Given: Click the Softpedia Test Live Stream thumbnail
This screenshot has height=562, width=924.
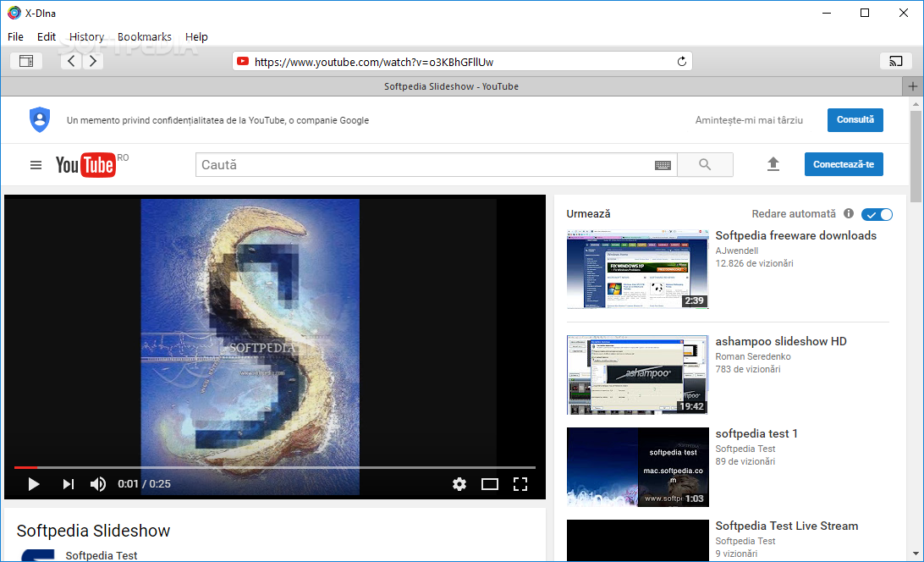Looking at the screenshot, I should click(x=638, y=540).
